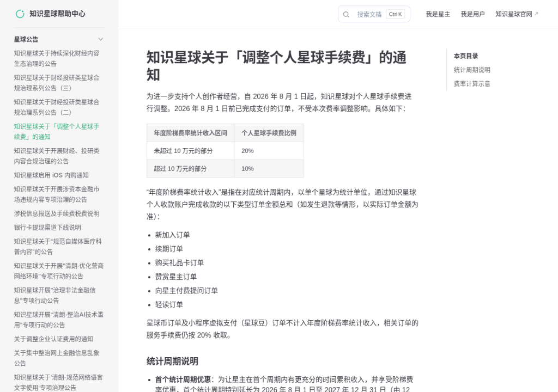
Task: Open 知识星球帮助中心 home title
Action: click(57, 14)
